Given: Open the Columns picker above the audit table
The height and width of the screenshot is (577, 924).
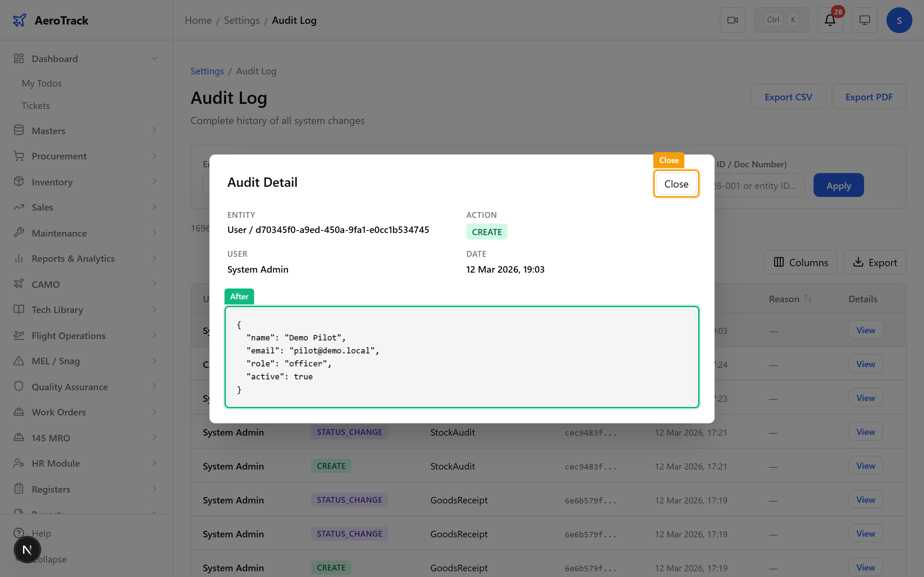Looking at the screenshot, I should [800, 262].
